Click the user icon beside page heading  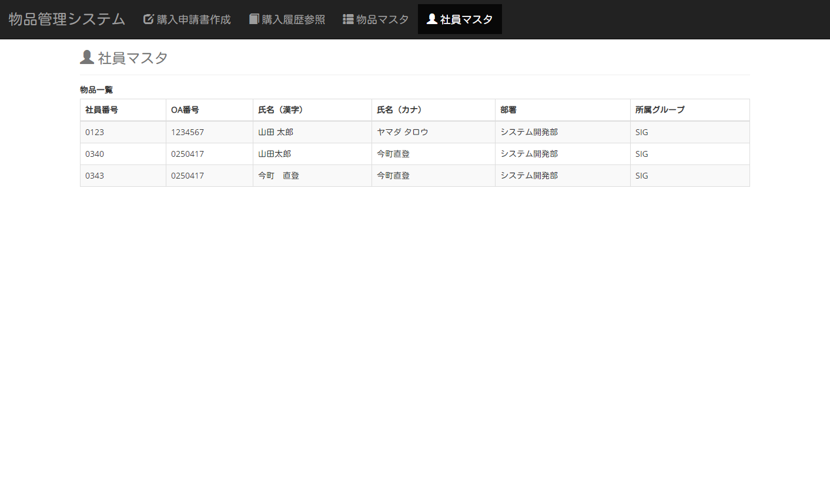pos(87,57)
